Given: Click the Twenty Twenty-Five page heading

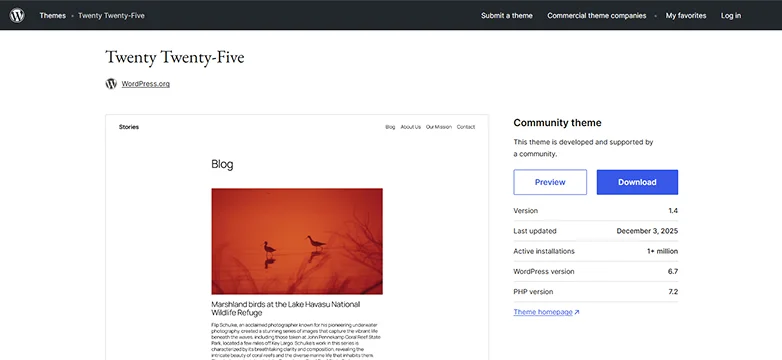Looking at the screenshot, I should 175,57.
